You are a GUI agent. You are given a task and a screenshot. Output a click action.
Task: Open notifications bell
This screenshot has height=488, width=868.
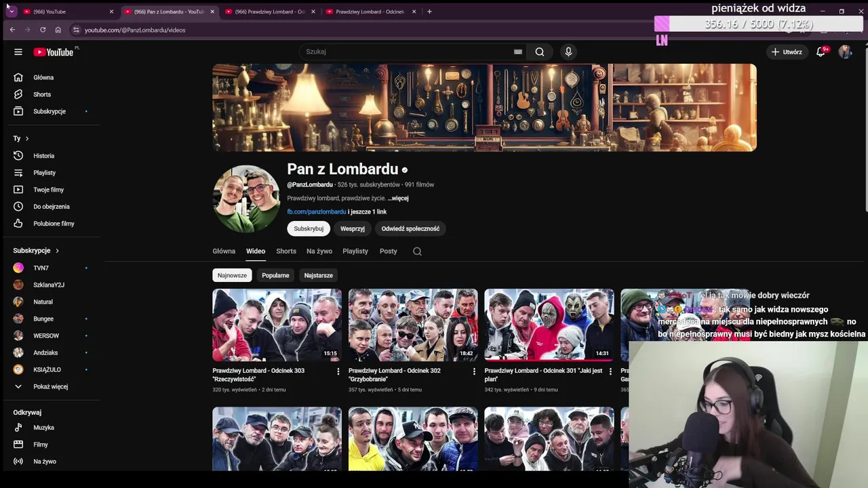coord(821,52)
